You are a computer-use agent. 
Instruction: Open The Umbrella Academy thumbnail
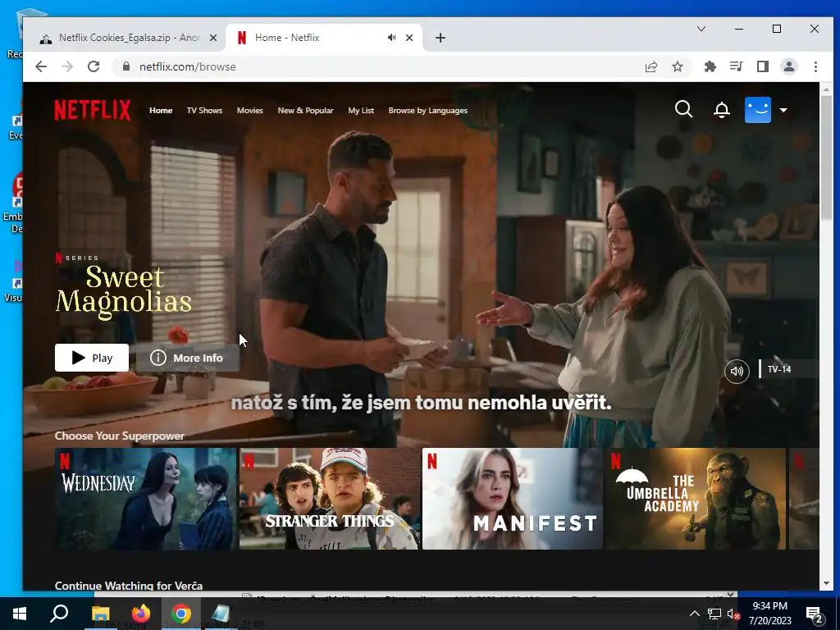pos(696,499)
